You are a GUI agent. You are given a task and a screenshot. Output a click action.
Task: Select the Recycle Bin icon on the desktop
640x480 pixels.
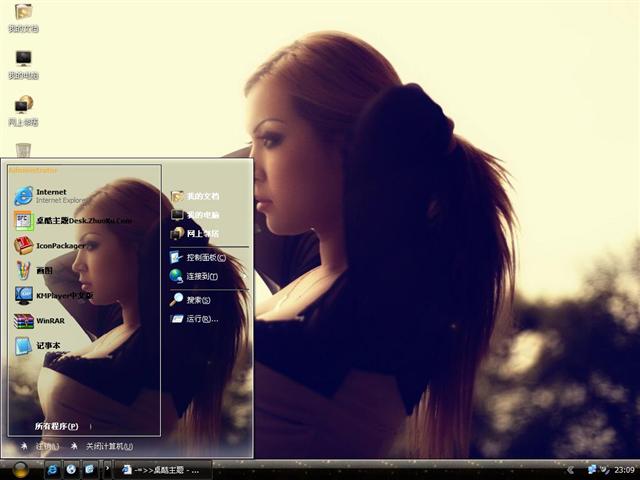(23, 149)
